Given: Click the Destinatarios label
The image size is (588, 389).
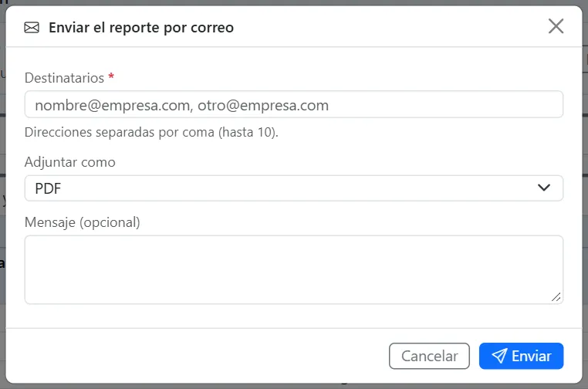Looking at the screenshot, I should coord(65,78).
